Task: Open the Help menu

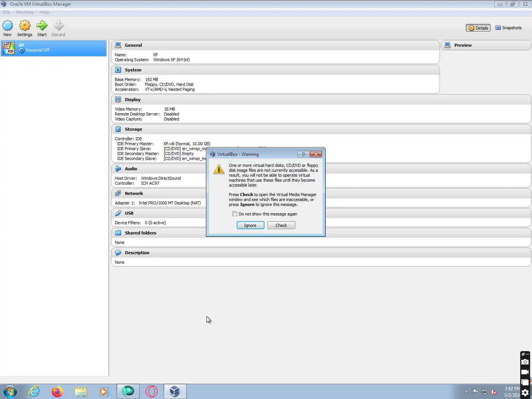Action: coord(44,12)
